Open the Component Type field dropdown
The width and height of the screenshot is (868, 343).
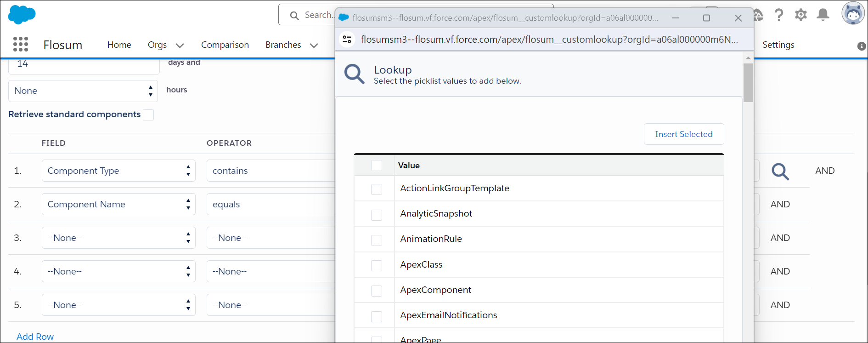point(118,171)
